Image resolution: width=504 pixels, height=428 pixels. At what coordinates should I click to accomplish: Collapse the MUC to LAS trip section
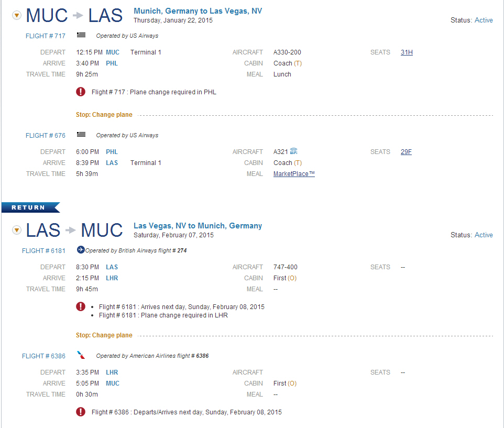click(x=17, y=15)
